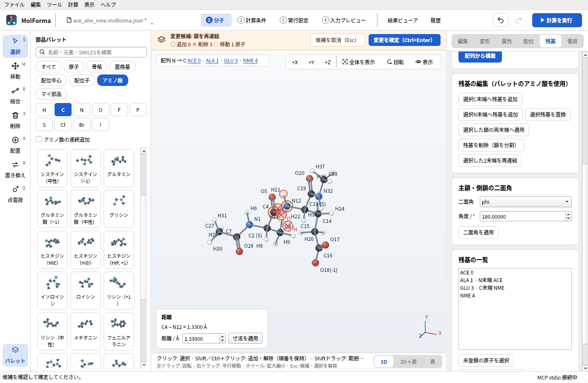Cancel candidate with 候補を取消 button
Image resolution: width=588 pixels, height=383 pixels.
coord(337,40)
